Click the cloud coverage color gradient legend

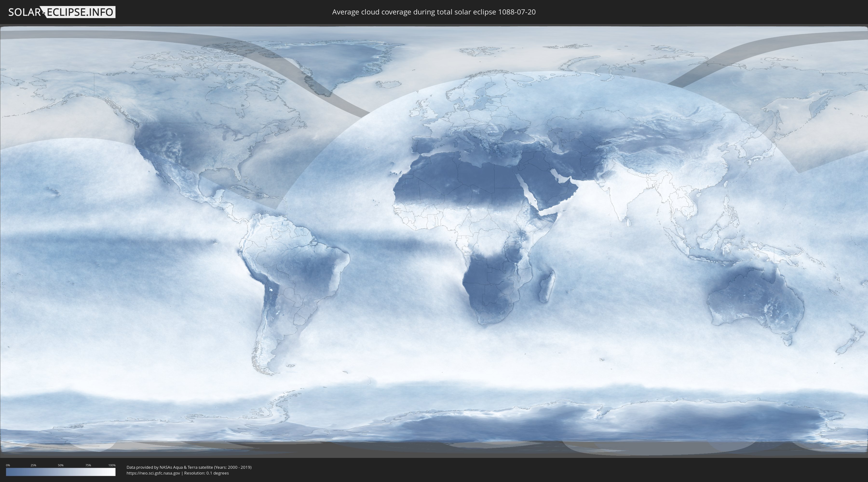coord(61,472)
